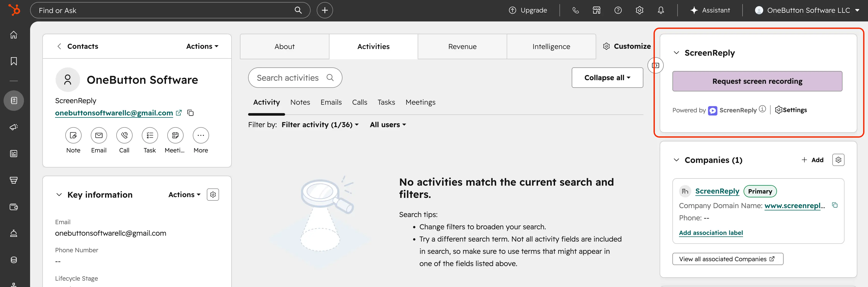The image size is (868, 287).
Task: Select the Emails activity tab
Action: pos(331,102)
